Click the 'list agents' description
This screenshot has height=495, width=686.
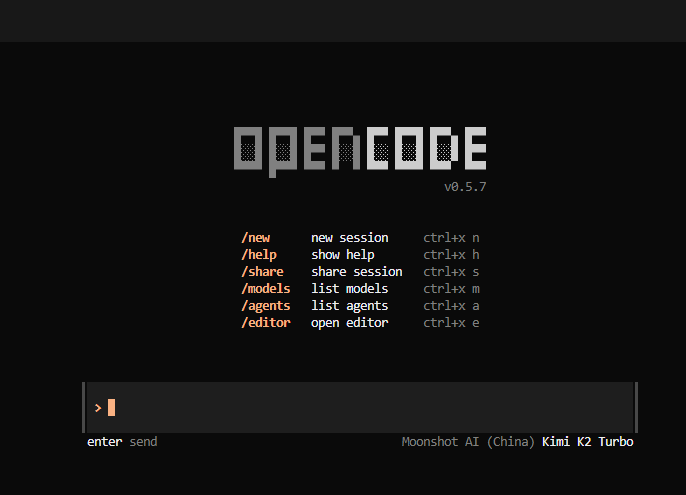click(x=350, y=306)
